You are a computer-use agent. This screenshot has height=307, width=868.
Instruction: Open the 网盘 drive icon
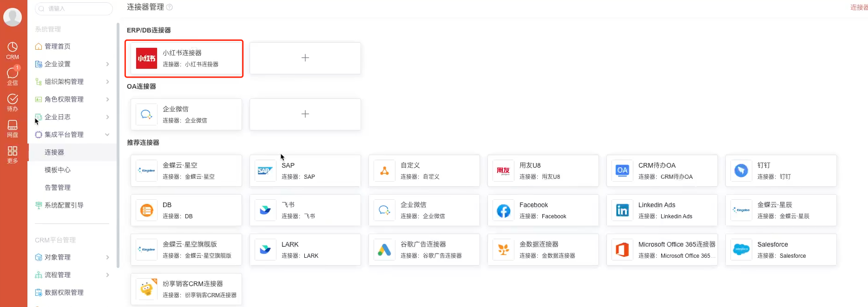[13, 129]
